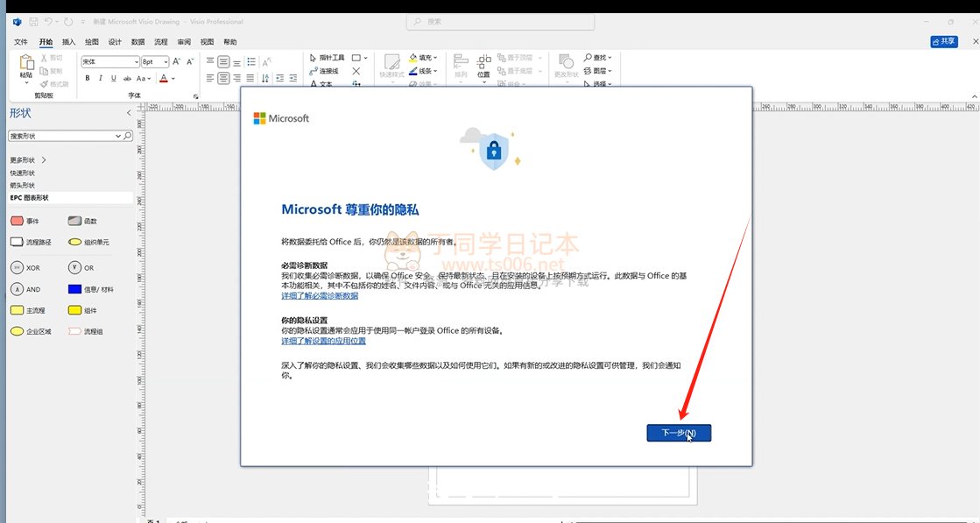Select the 企业区域 enterprise area shape

pos(31,331)
